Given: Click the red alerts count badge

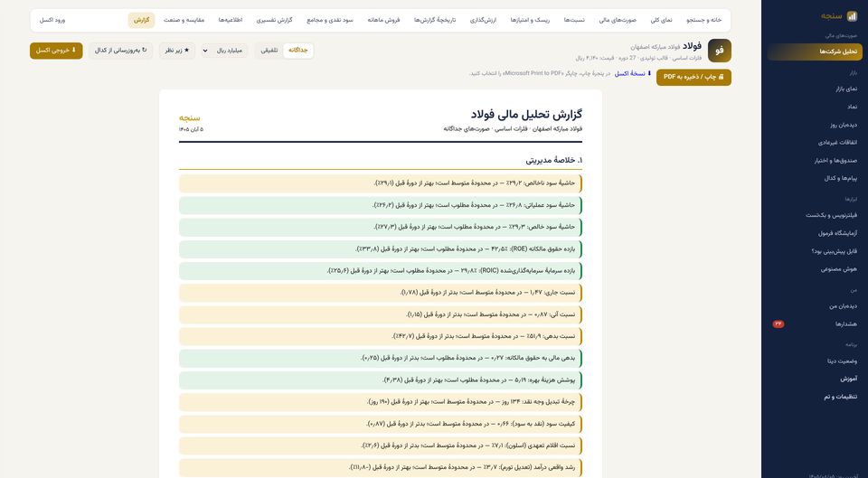Looking at the screenshot, I should (x=778, y=324).
